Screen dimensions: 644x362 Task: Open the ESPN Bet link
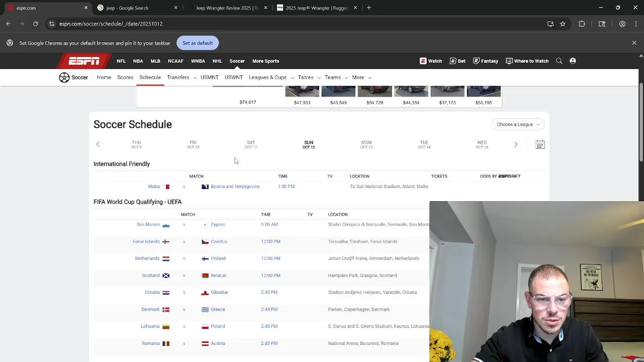(x=457, y=61)
